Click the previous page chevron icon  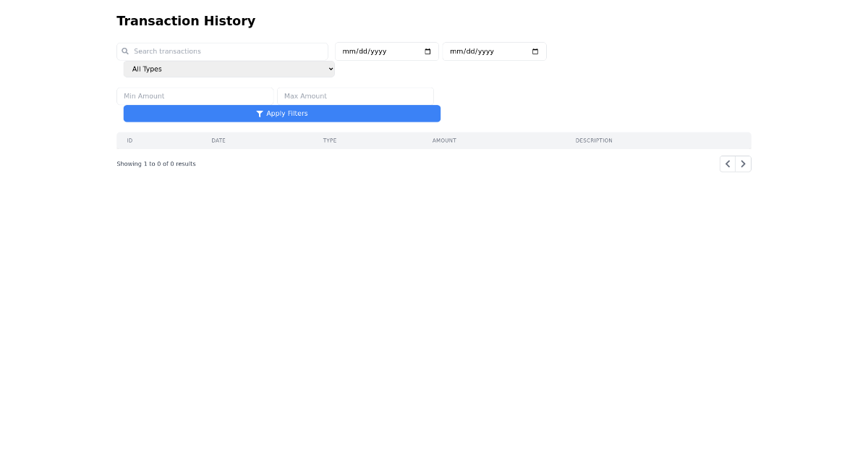click(728, 164)
